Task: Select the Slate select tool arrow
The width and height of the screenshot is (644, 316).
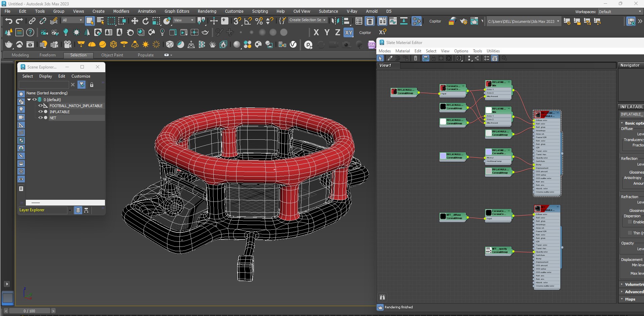Action: click(381, 58)
